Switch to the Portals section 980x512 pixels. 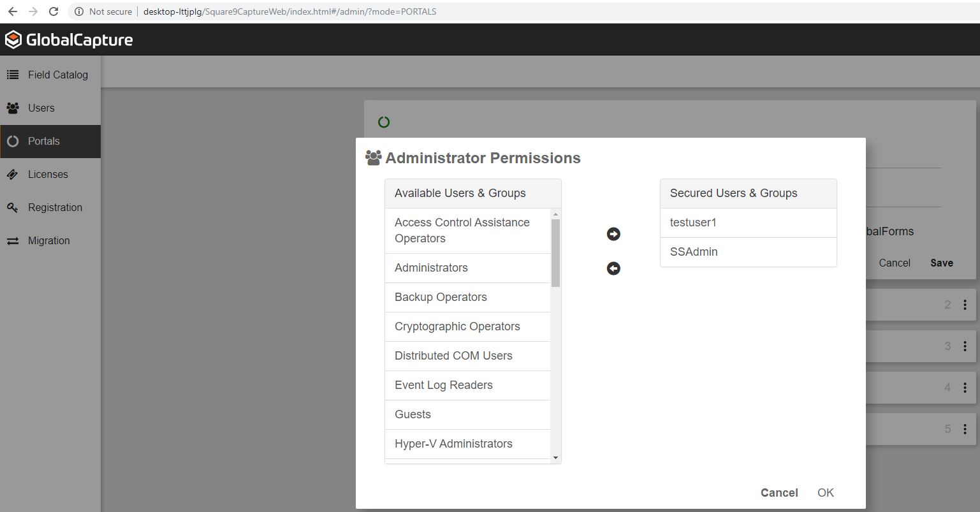point(43,141)
